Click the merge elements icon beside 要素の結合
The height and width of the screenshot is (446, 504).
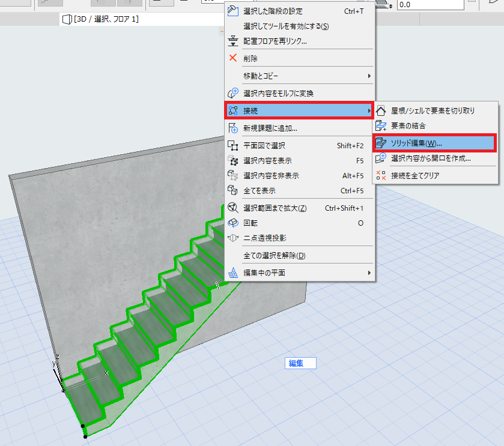381,125
